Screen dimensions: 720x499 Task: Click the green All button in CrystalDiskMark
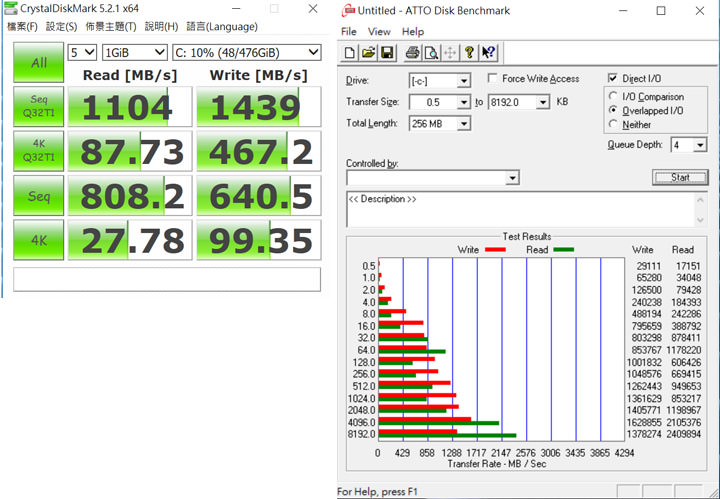[x=39, y=62]
